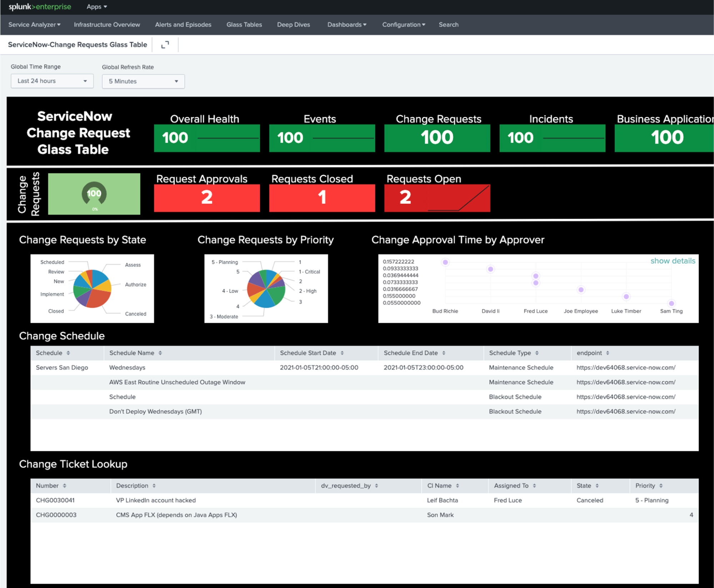Viewport: 714px width, 588px height.
Task: Open the Search page
Action: [x=449, y=25]
